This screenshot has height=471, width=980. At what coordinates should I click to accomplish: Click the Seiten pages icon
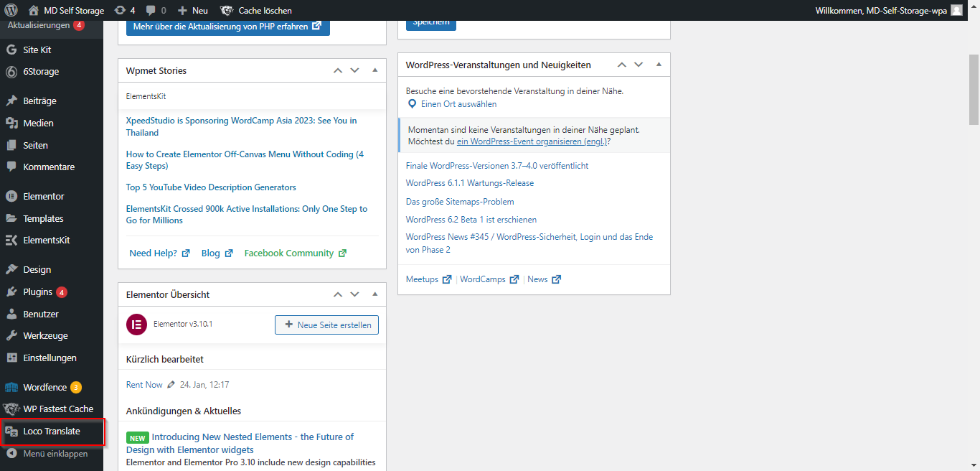click(x=11, y=145)
